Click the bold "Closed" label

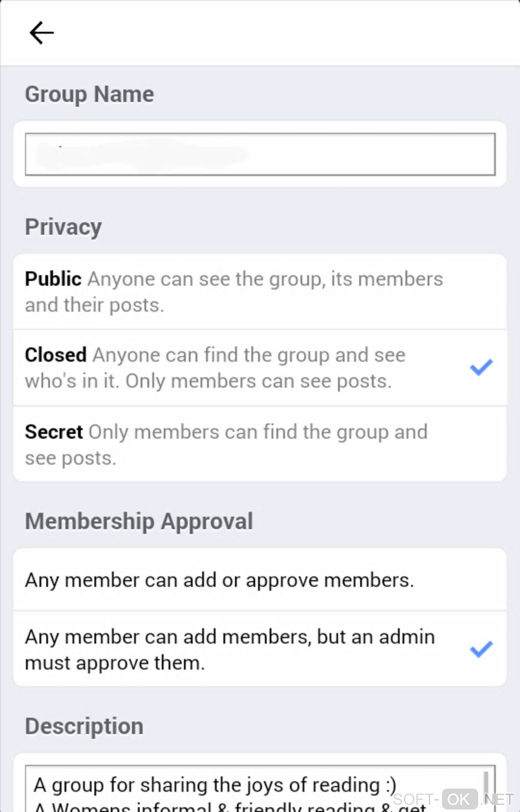coord(56,355)
